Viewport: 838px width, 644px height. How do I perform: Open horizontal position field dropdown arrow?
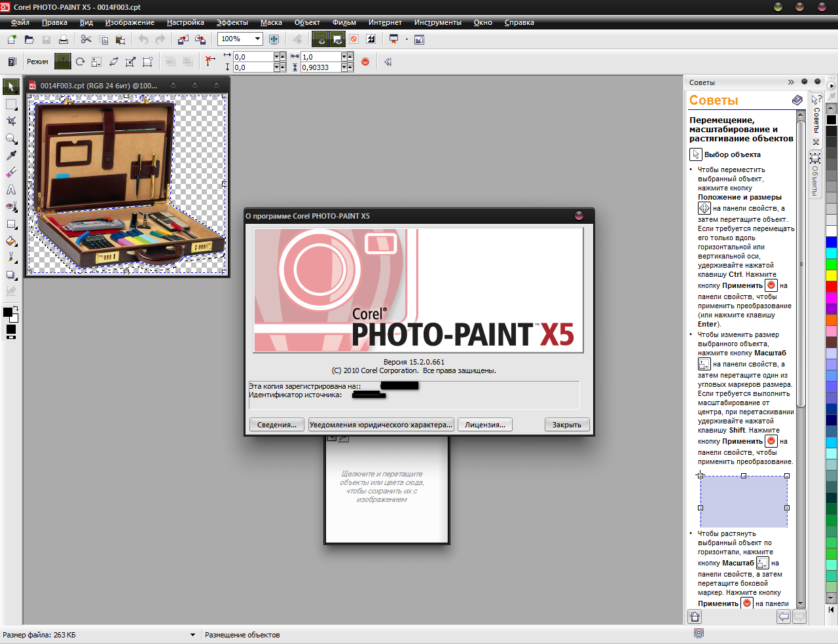click(x=276, y=57)
